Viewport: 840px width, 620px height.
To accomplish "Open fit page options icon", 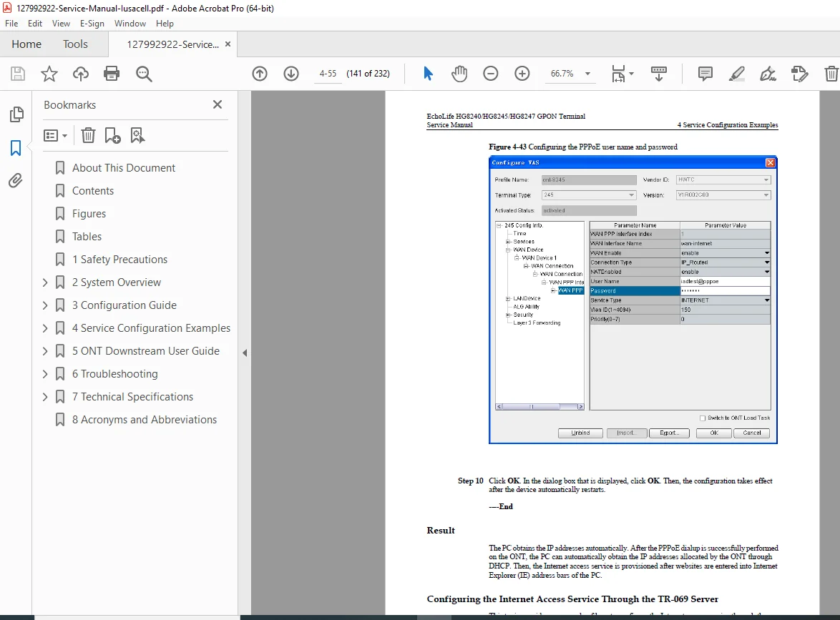I will pos(622,74).
